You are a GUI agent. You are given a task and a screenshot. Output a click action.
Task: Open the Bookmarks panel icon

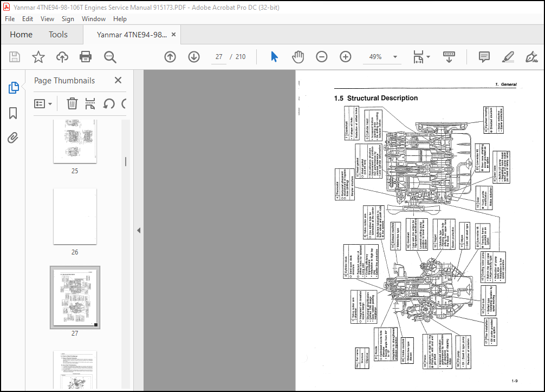13,113
